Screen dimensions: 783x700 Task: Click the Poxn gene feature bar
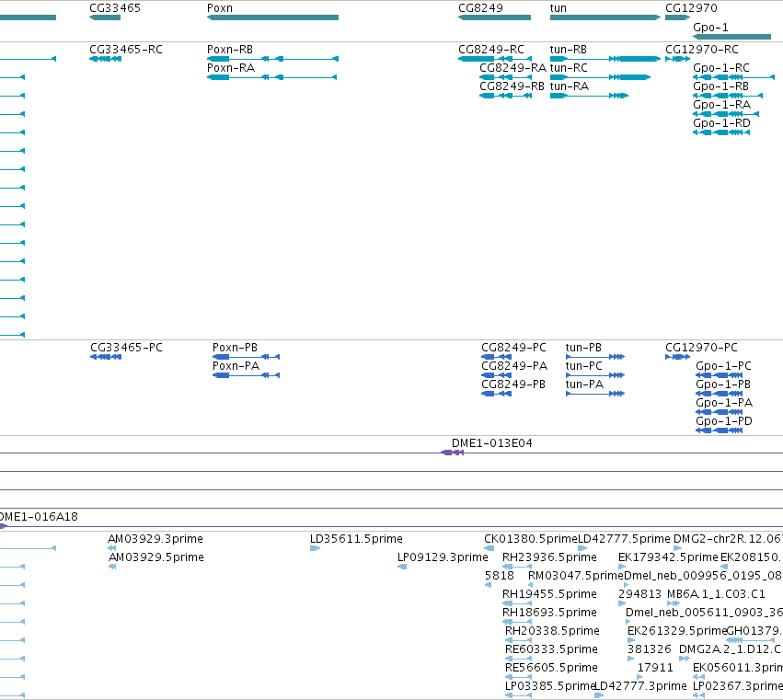pyautogui.click(x=272, y=17)
